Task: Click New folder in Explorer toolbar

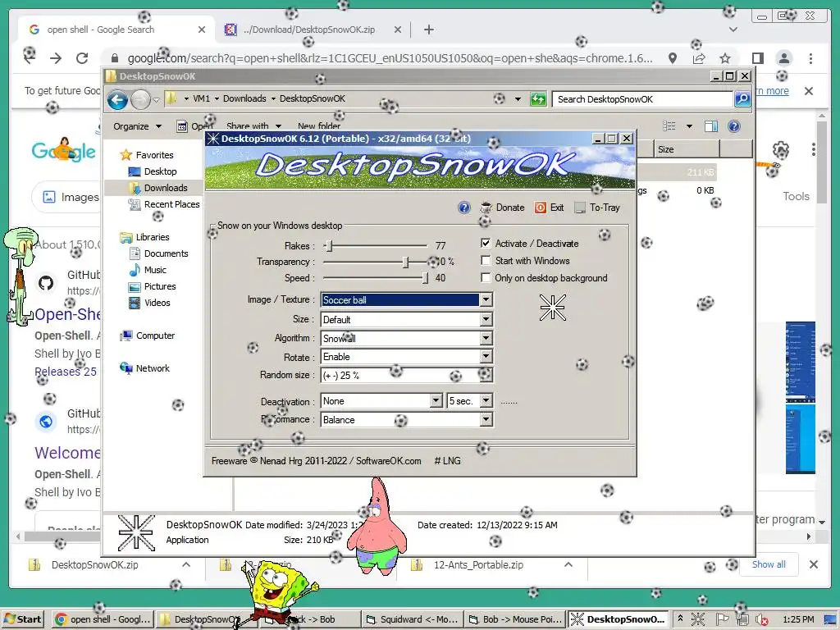Action: pos(319,126)
